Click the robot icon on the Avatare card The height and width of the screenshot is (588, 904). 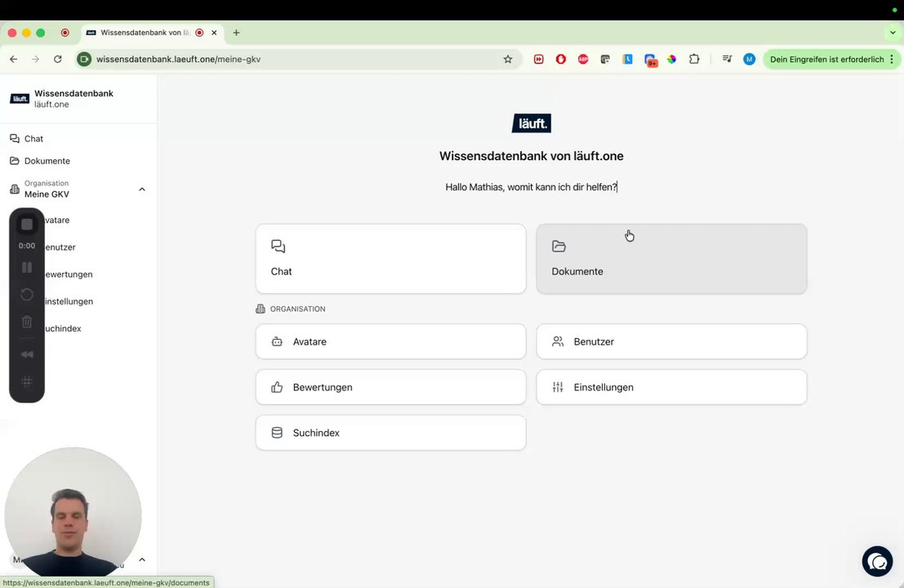point(277,341)
